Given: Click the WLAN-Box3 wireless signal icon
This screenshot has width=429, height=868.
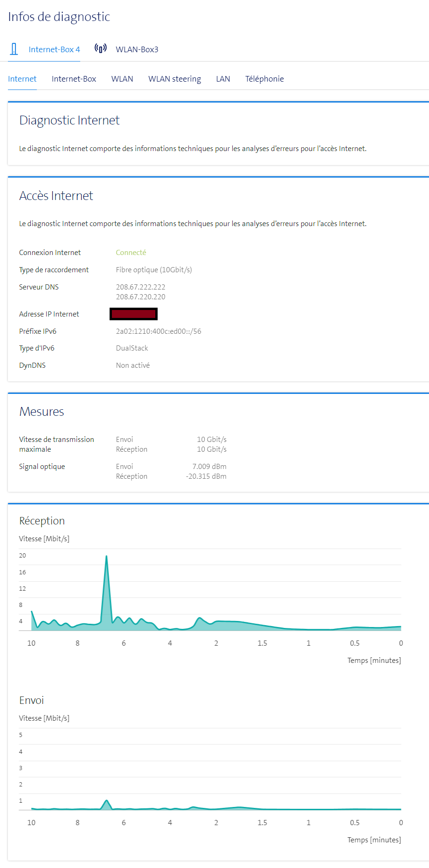Looking at the screenshot, I should [x=100, y=48].
